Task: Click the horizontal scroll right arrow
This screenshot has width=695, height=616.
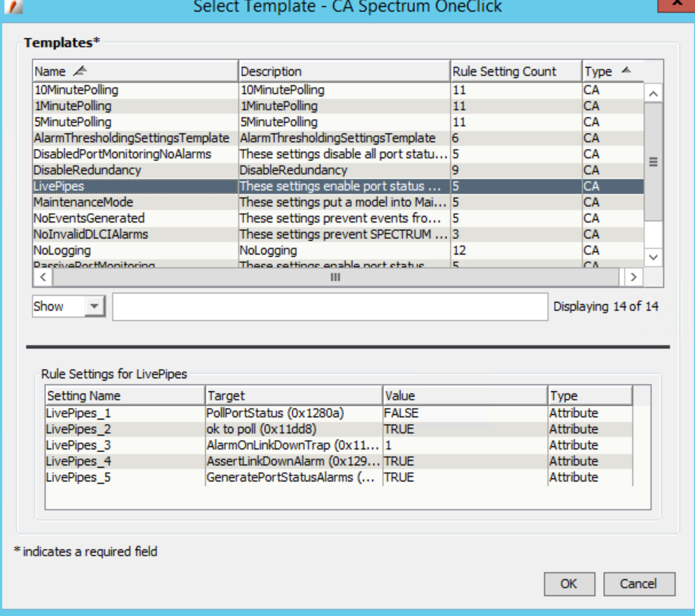Action: [634, 277]
